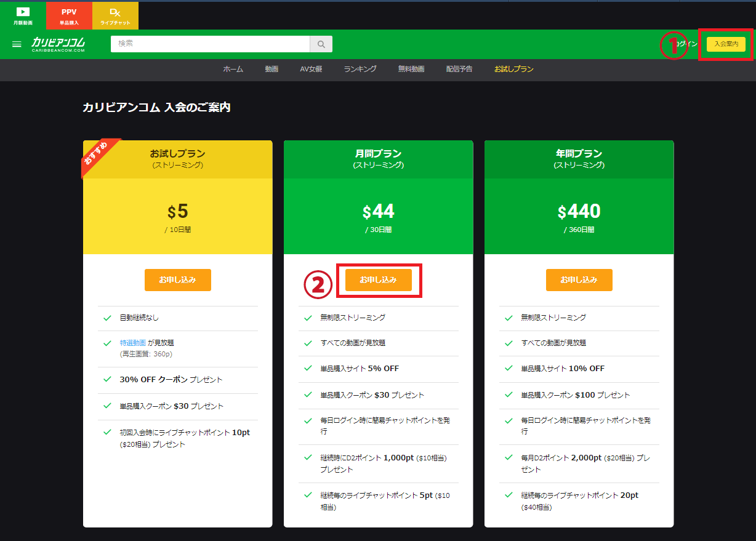
Task: Apply for the $440 annual plan
Action: 579,280
